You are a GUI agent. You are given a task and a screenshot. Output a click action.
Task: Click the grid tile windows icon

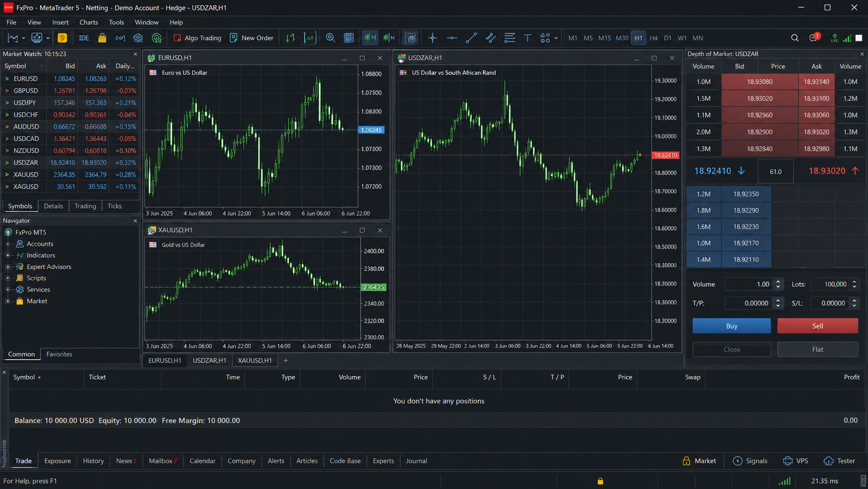(x=349, y=38)
